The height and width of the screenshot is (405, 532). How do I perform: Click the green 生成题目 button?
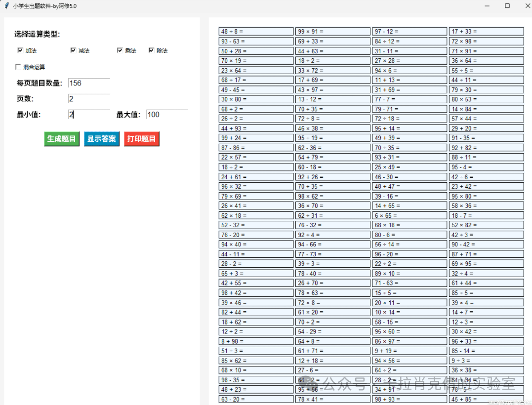point(61,139)
